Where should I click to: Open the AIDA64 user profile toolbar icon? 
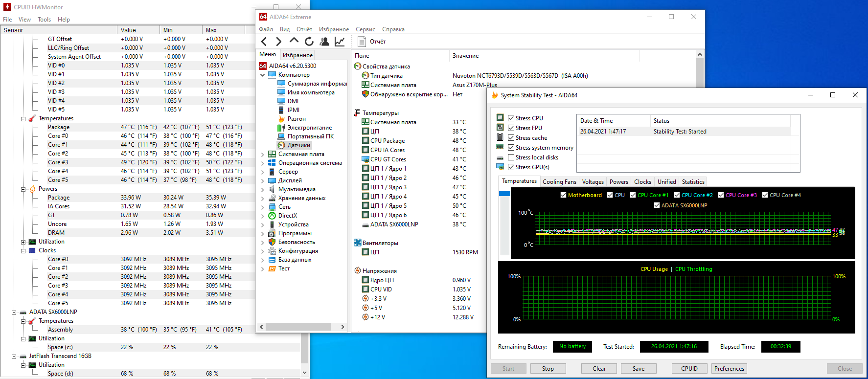324,42
